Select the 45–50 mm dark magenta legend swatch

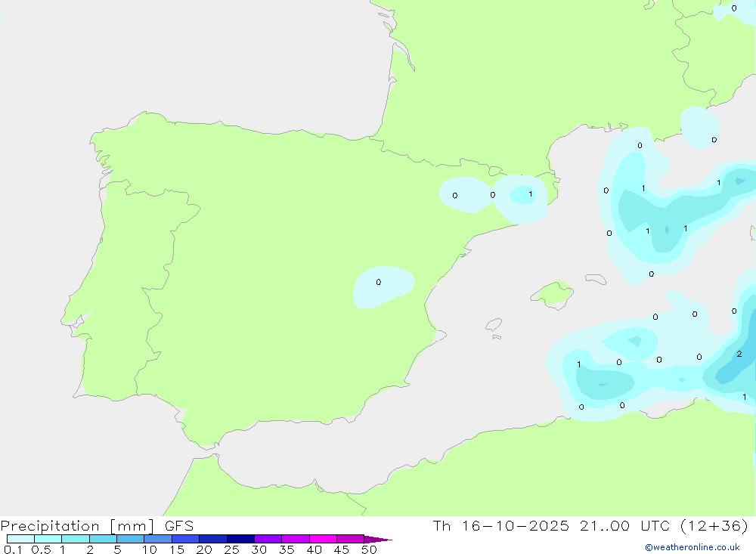pyautogui.click(x=351, y=539)
